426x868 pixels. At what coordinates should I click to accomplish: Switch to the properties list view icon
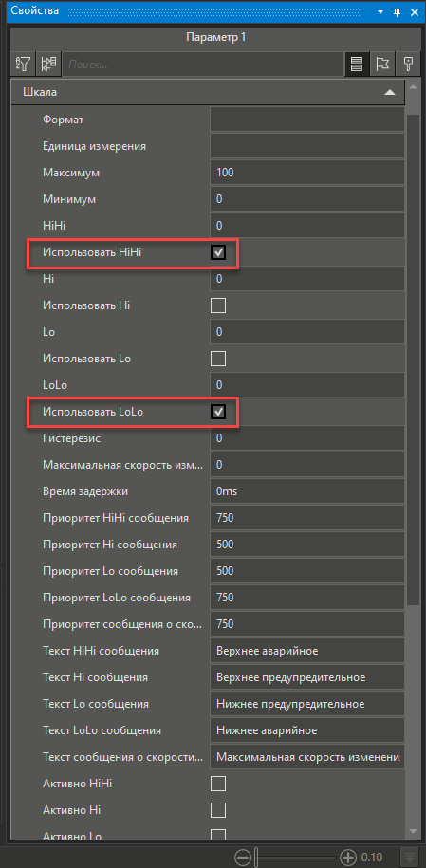(x=358, y=64)
